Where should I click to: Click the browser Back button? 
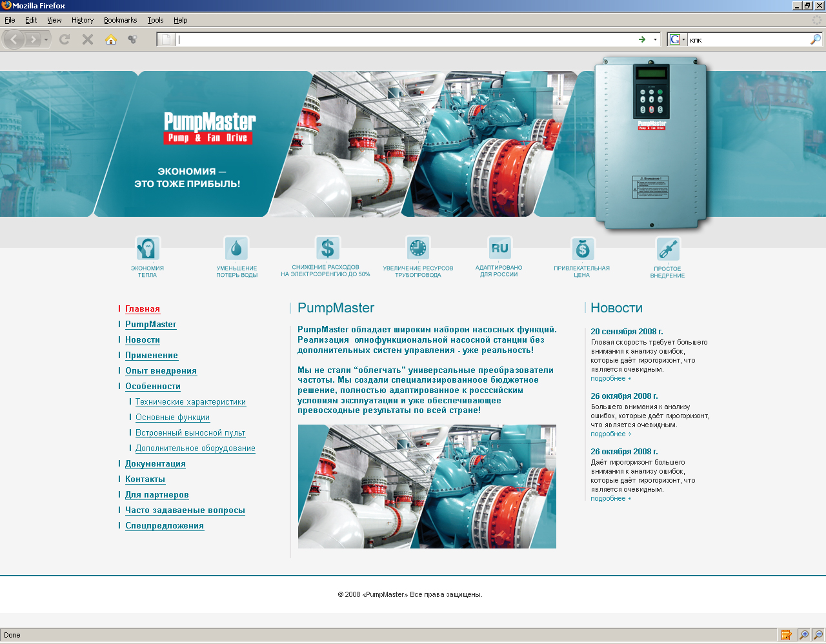coord(14,39)
